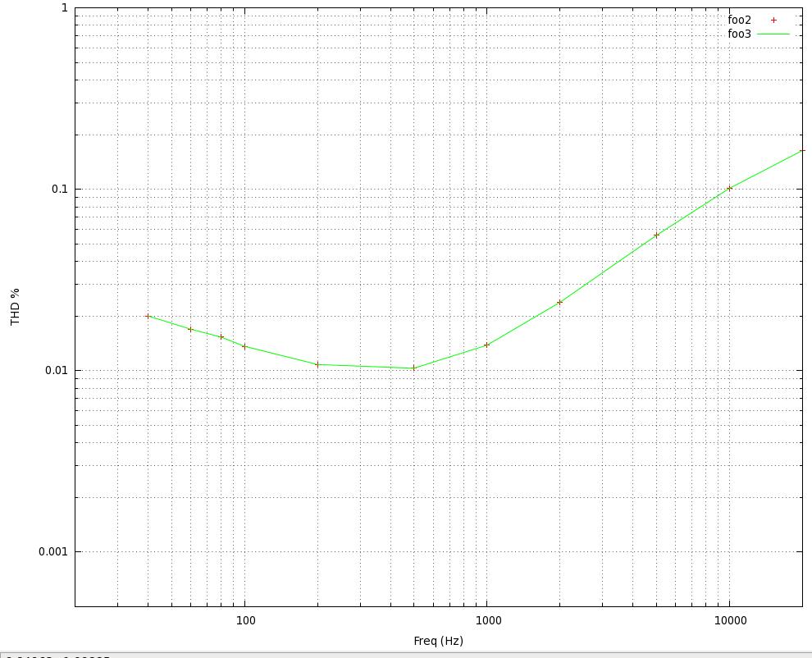Select the data point at 1000 Hz
This screenshot has width=812, height=658.
(x=486, y=345)
